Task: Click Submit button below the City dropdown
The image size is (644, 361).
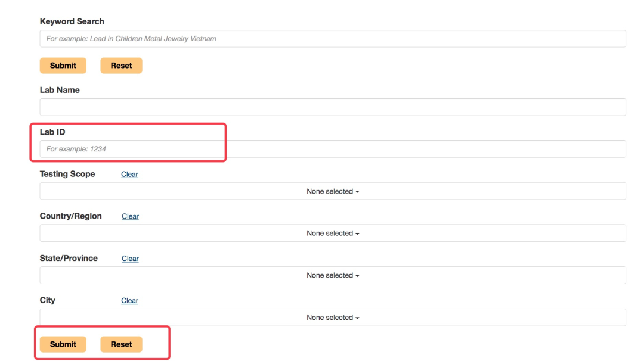Action: 63,344
